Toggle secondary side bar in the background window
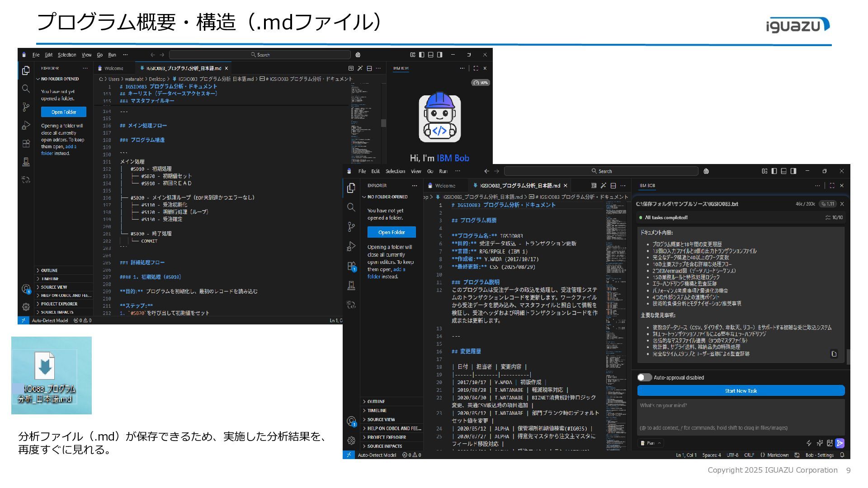The height and width of the screenshot is (488, 868). click(x=439, y=55)
